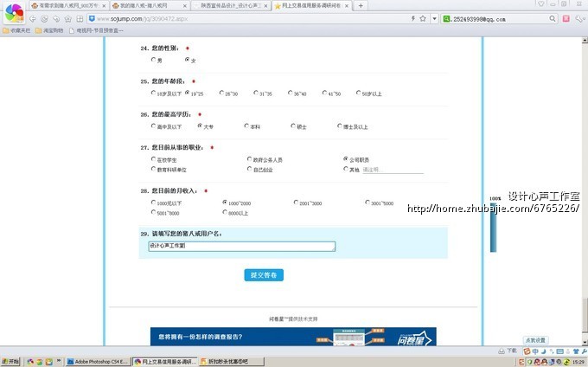Choose age range 41~50
588x367 pixels.
click(325, 93)
